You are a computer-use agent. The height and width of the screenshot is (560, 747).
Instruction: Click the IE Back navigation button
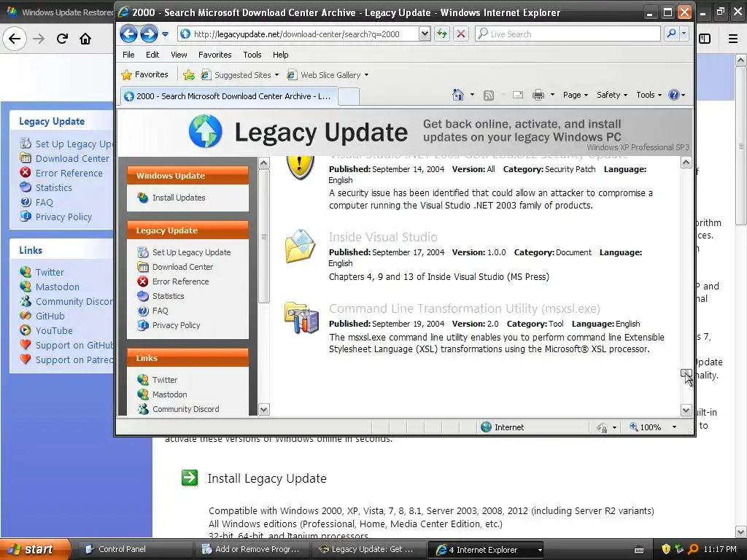(128, 34)
